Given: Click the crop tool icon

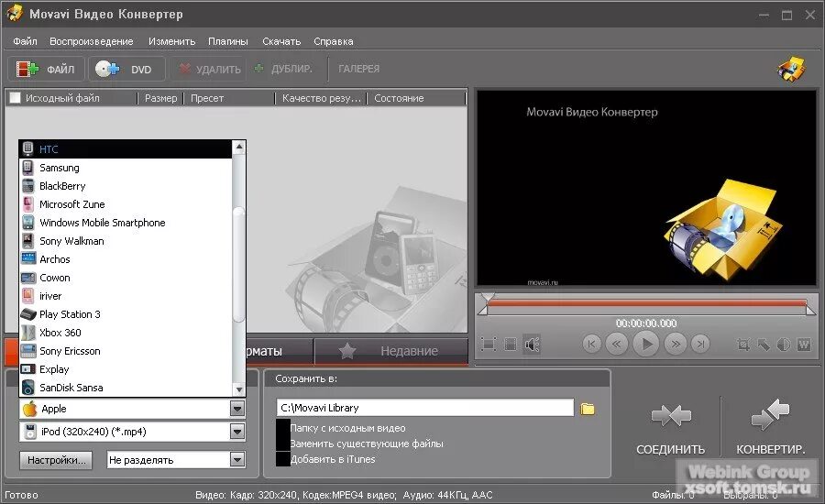Looking at the screenshot, I should 742,345.
